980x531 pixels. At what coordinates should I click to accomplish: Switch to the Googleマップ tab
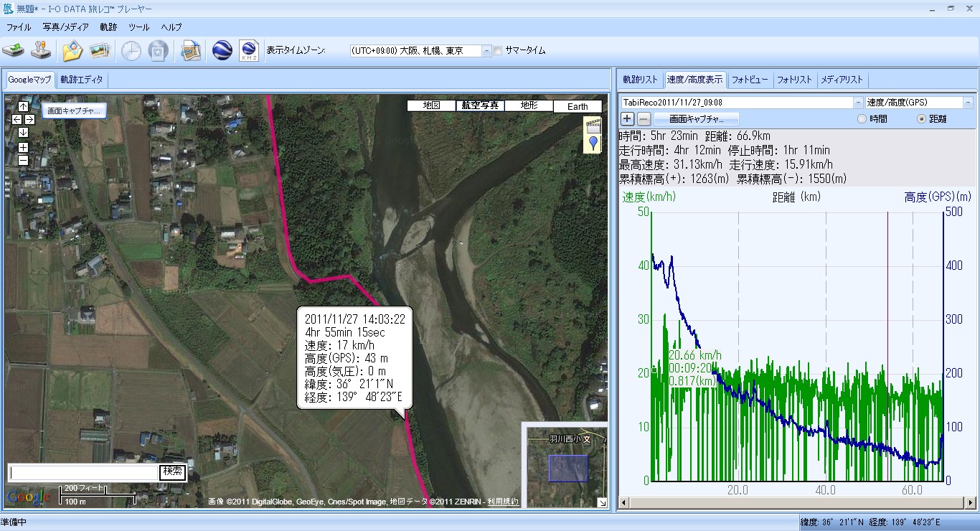[x=29, y=80]
